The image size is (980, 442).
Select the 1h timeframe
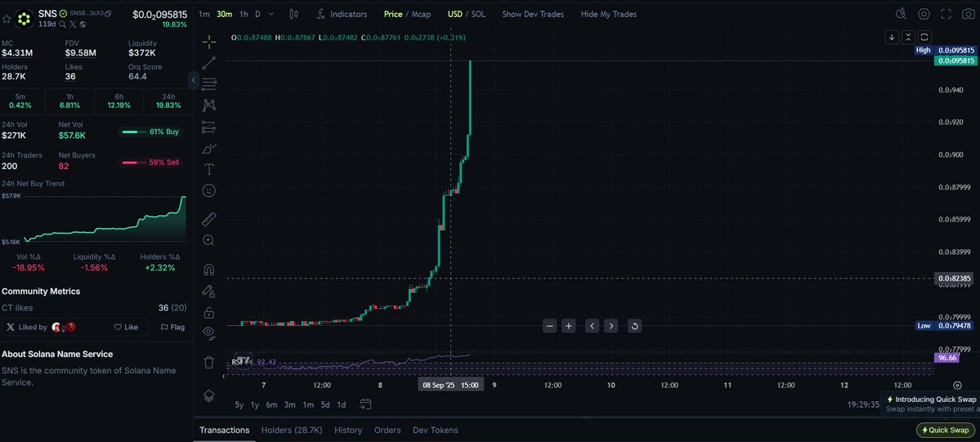pyautogui.click(x=244, y=14)
